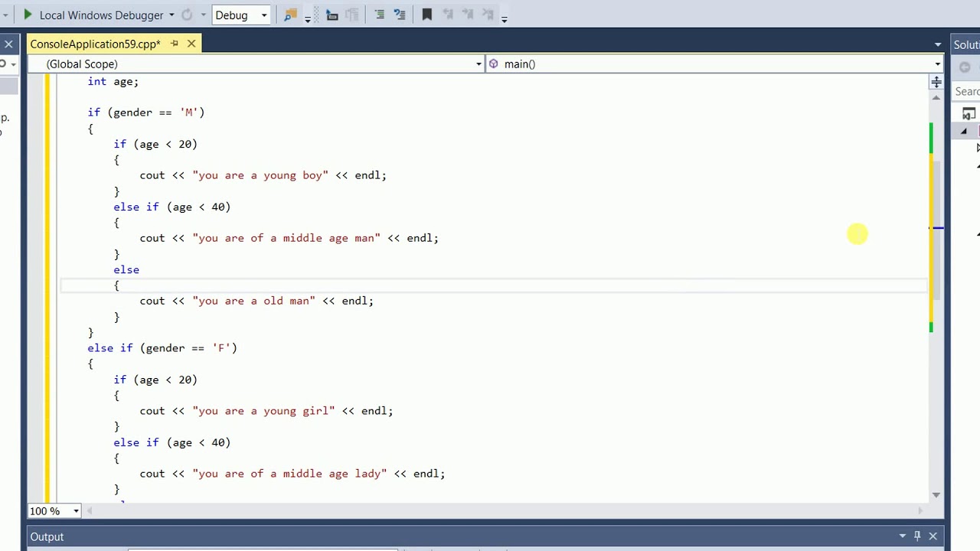Click the "if (gender == 'M')" line
The height and width of the screenshot is (551, 980).
tap(145, 112)
